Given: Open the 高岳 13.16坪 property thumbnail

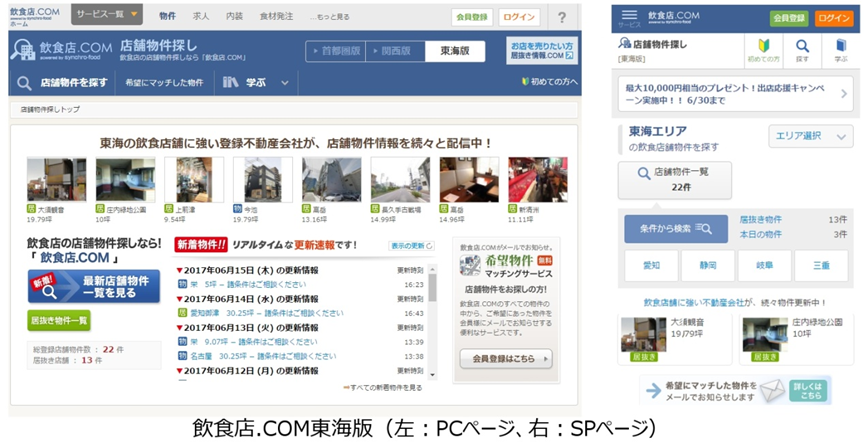Looking at the screenshot, I should (x=332, y=179).
